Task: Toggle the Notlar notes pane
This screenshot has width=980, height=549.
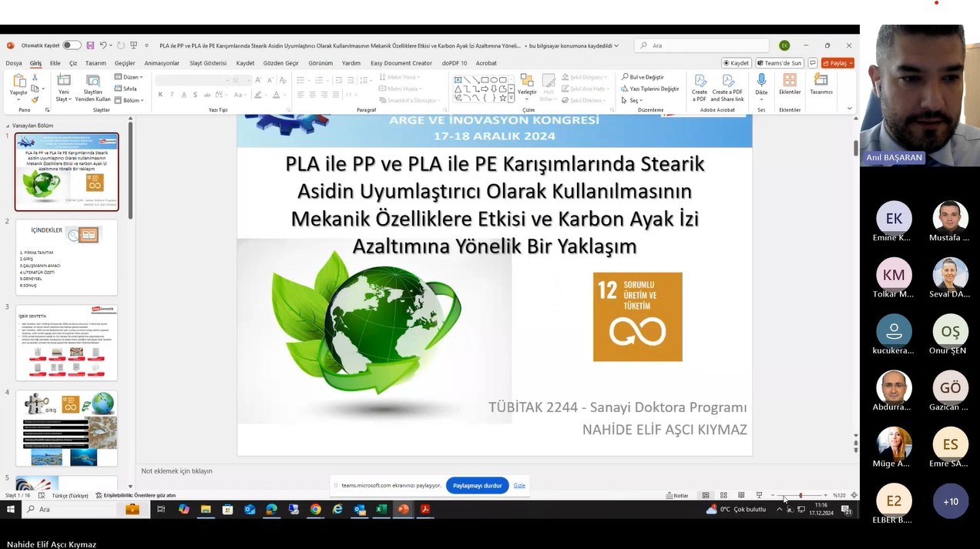Action: [x=677, y=495]
